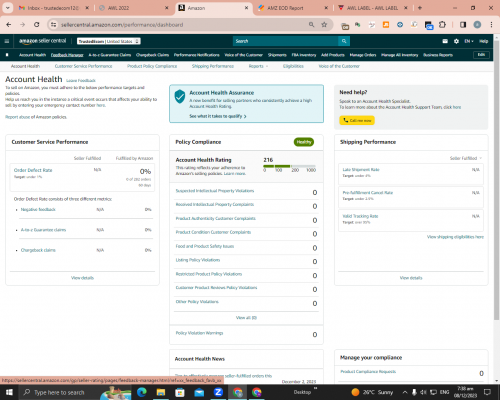Open notification center in system tray
Image resolution: width=500 pixels, height=400 pixels.
coord(487,392)
